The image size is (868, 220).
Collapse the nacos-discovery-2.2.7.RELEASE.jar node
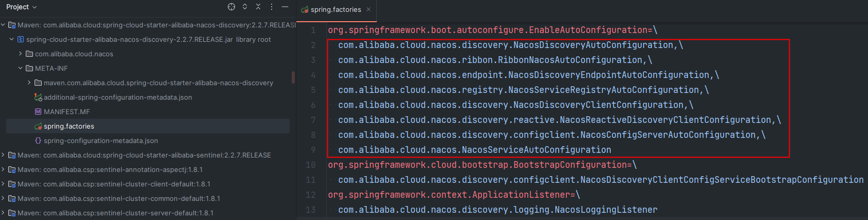pyautogui.click(x=12, y=39)
